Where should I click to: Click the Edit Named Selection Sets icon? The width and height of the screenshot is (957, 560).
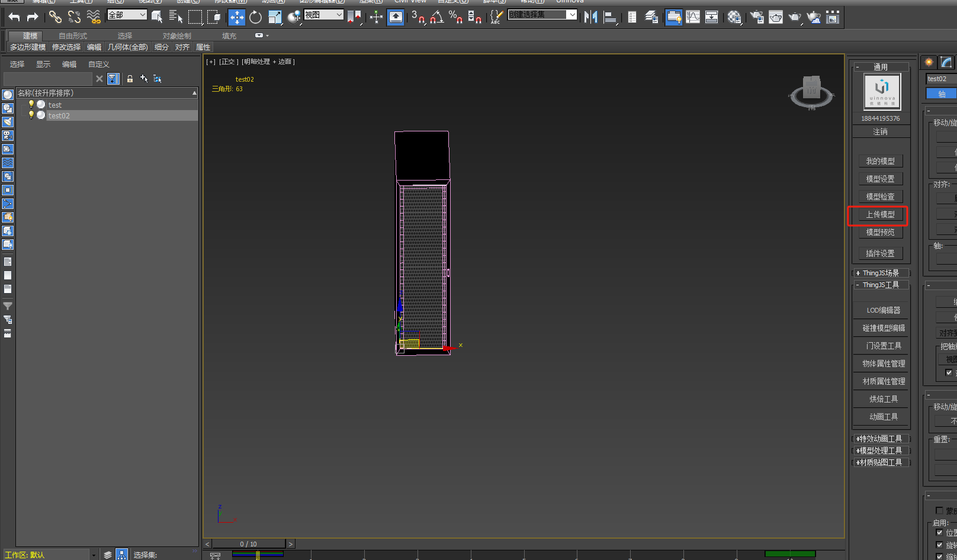[x=496, y=17]
